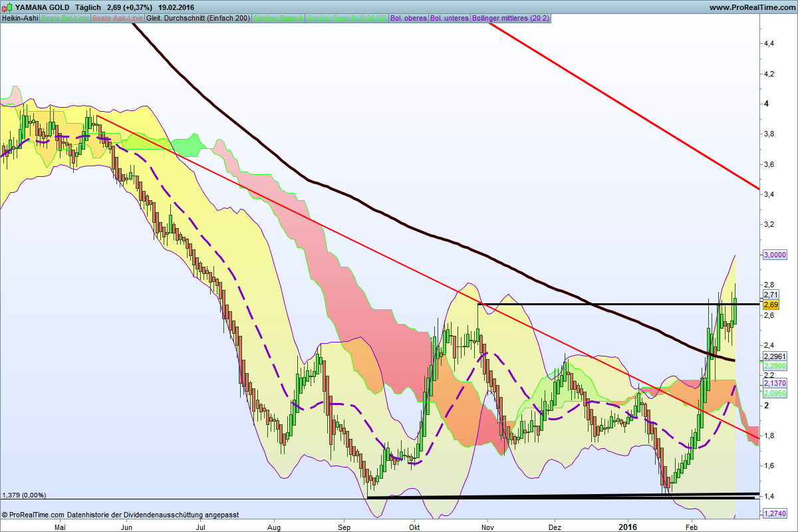Click the candlestick icon beside YAMANA GOLD

(7, 7)
